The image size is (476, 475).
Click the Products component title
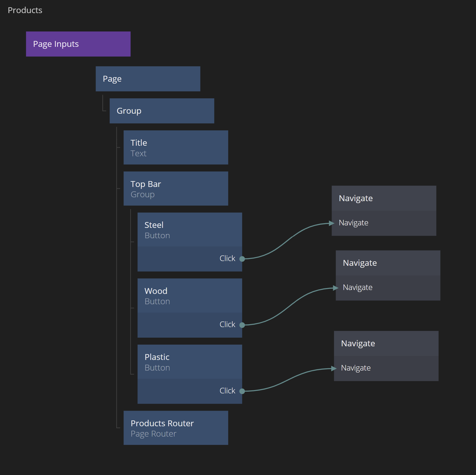pos(25,10)
